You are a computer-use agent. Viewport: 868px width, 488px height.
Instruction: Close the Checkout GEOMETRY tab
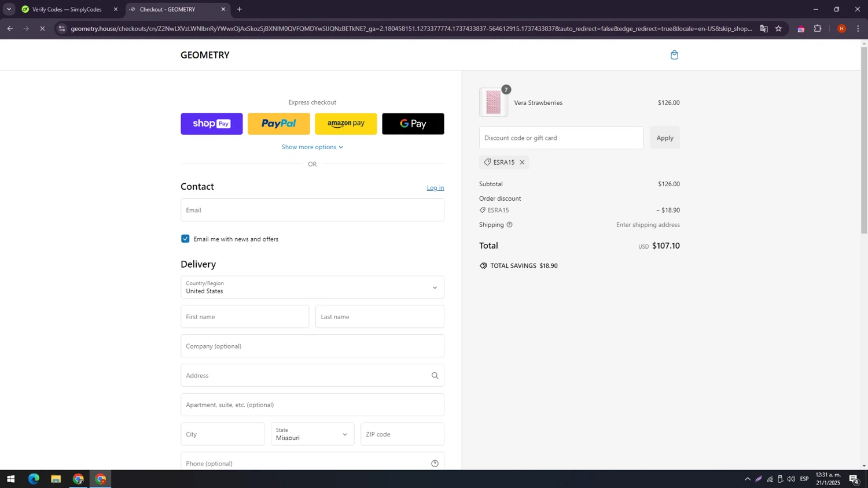(x=223, y=9)
